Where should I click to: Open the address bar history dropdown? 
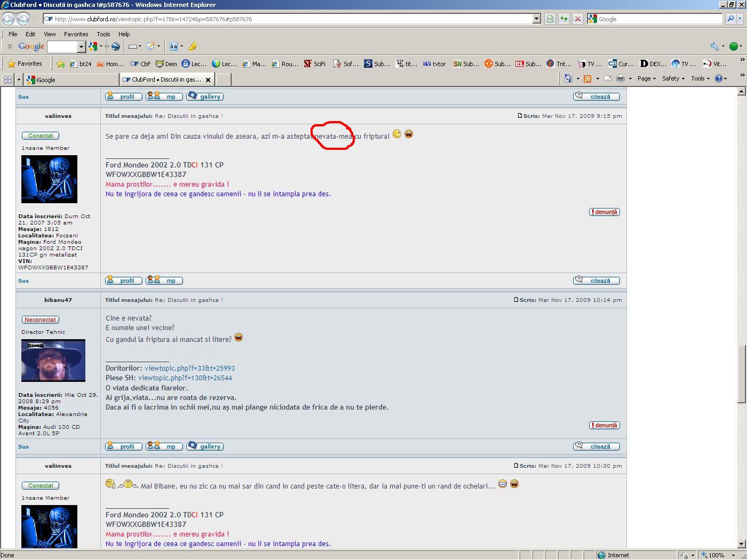(x=537, y=19)
